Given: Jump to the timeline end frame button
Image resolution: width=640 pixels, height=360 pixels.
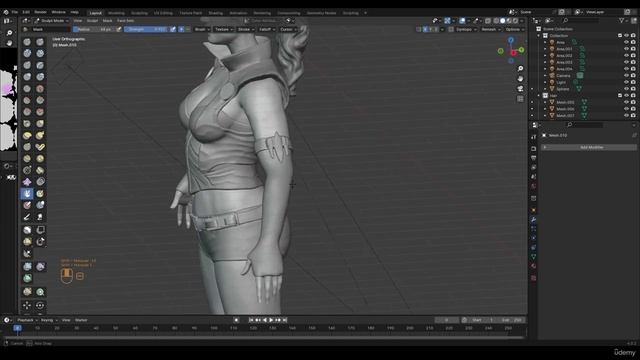Looking at the screenshot, I should tap(285, 320).
